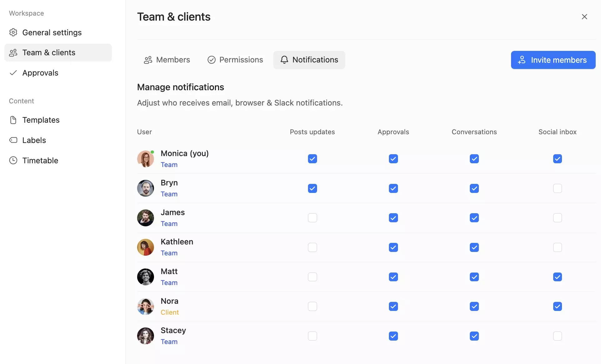Viewport: 601px width, 364px height.
Task: Uncheck Social inbox for Nora
Action: click(558, 307)
